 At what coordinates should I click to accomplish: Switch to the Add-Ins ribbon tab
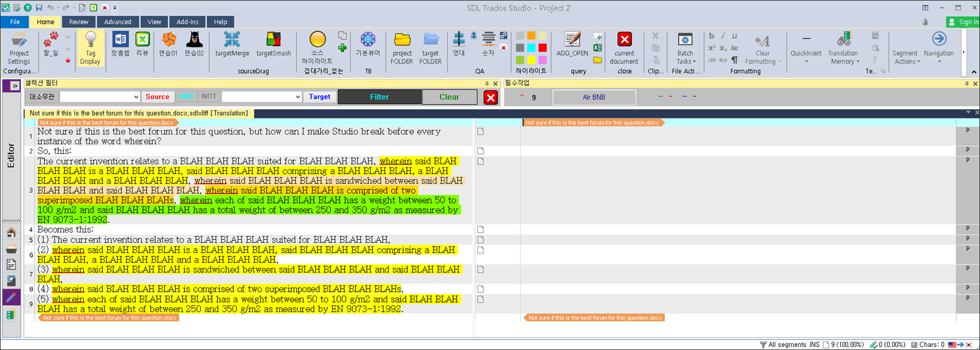187,22
